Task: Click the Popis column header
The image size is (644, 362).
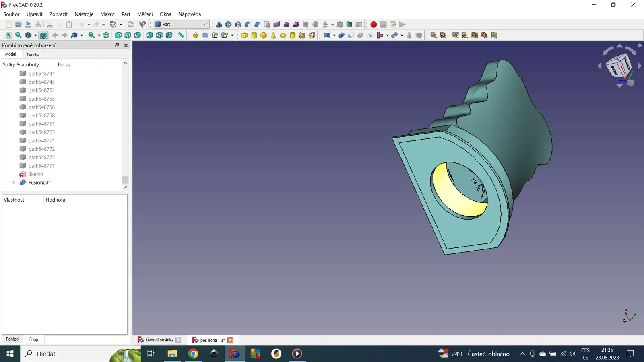Action: (x=64, y=64)
